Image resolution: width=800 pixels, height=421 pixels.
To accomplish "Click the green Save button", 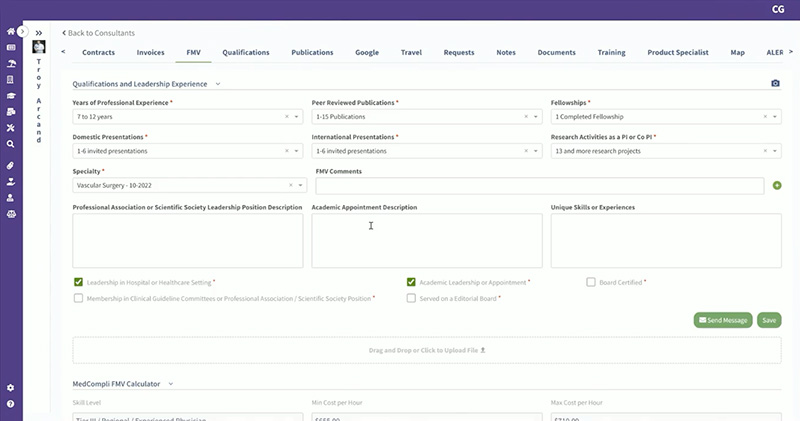I will pyautogui.click(x=769, y=320).
